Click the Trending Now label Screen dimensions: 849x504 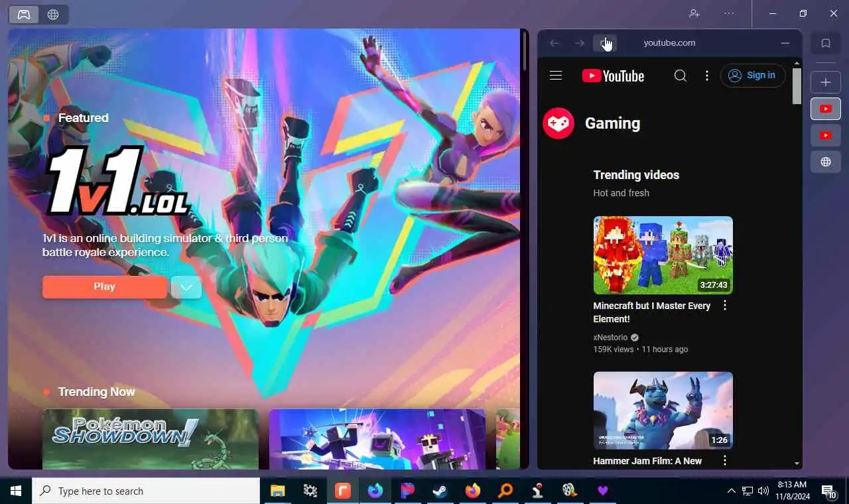96,392
